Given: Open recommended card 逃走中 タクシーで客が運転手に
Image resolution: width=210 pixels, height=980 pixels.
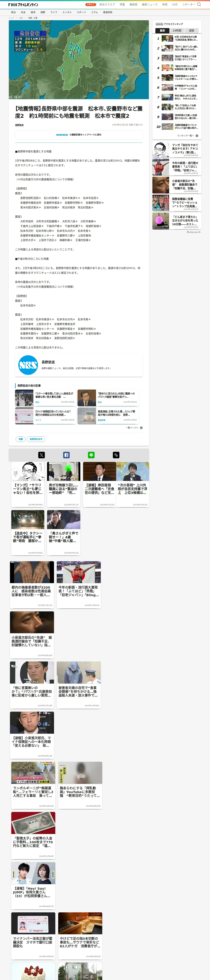Looking at the screenshot, I should [x=28, y=533].
